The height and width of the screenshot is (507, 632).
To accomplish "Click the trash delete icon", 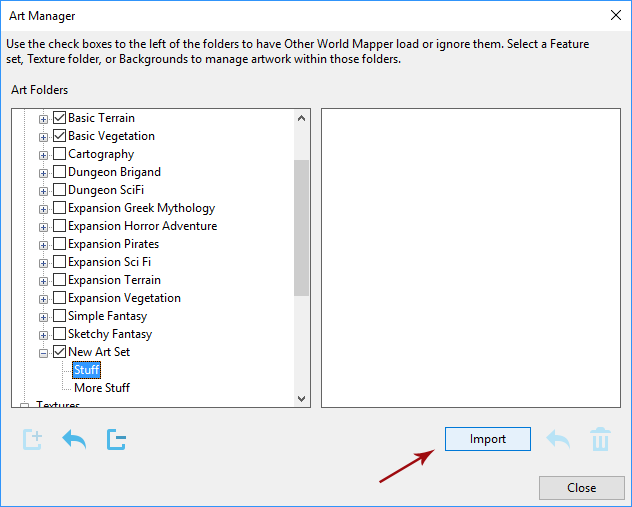I will (600, 439).
